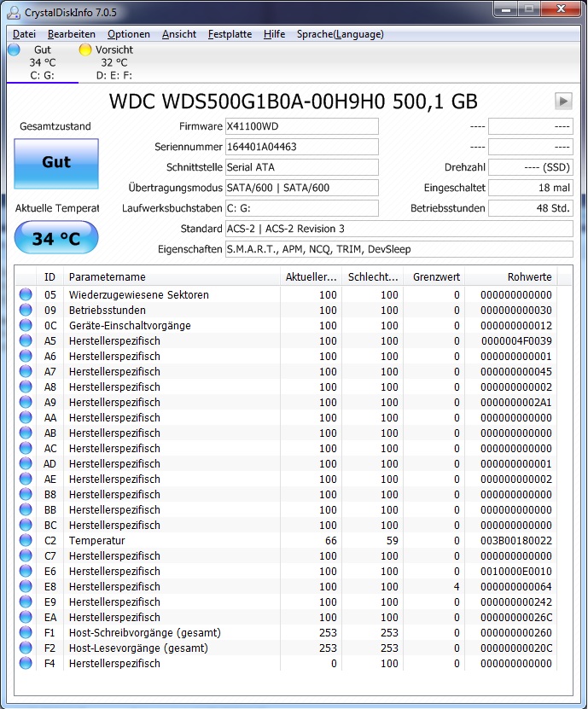Click status orb of row B8

26,494
